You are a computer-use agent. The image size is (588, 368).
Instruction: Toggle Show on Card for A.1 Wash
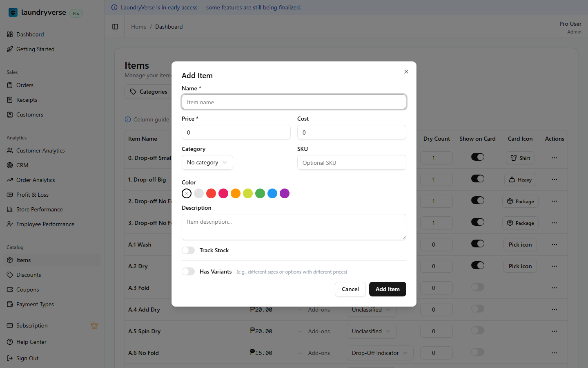click(x=477, y=244)
